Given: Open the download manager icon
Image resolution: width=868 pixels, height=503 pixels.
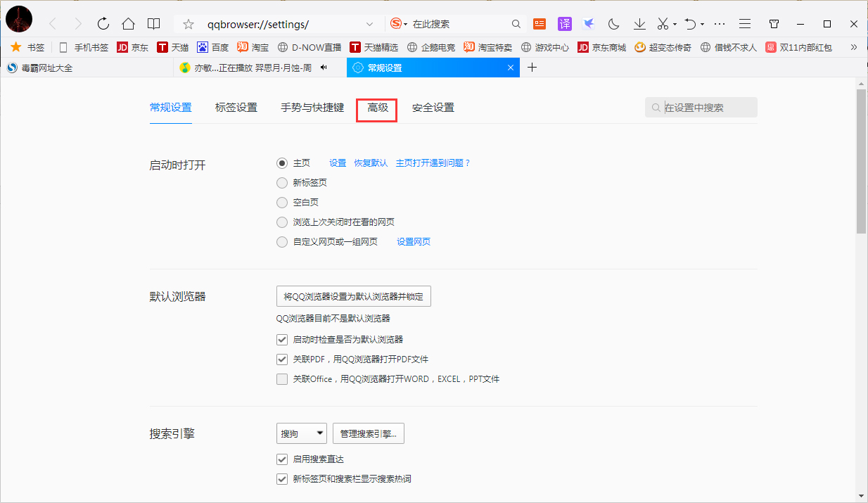Looking at the screenshot, I should click(639, 23).
